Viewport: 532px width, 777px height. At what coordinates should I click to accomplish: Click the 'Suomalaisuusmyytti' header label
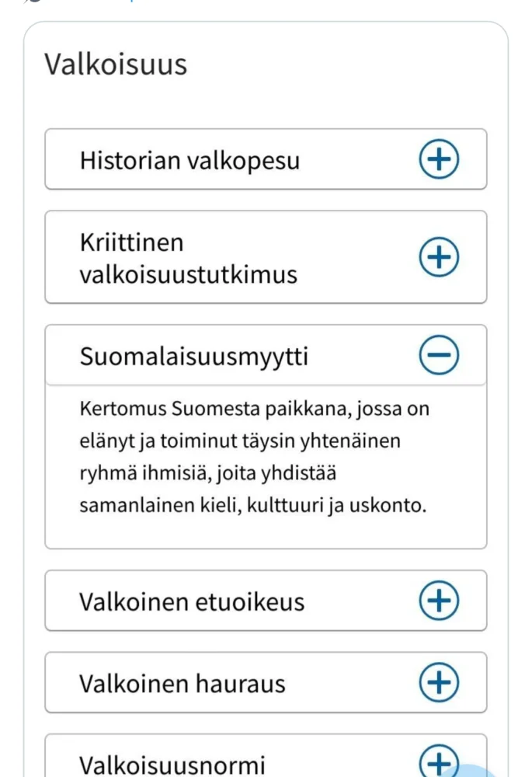194,357
